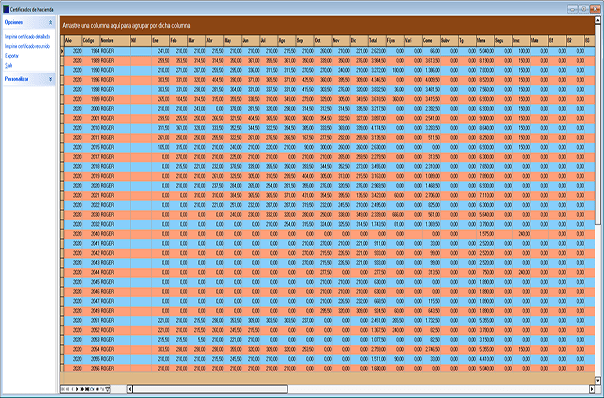This screenshot has width=604, height=398.
Task: Click horizontal scrollbar left arrow
Action: pyautogui.click(x=130, y=389)
